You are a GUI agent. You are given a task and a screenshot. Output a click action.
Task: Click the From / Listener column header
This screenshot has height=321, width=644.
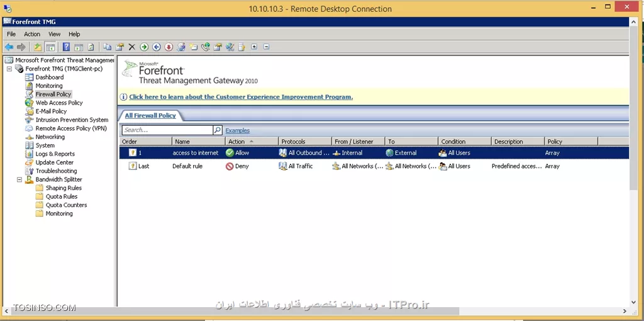(358, 142)
